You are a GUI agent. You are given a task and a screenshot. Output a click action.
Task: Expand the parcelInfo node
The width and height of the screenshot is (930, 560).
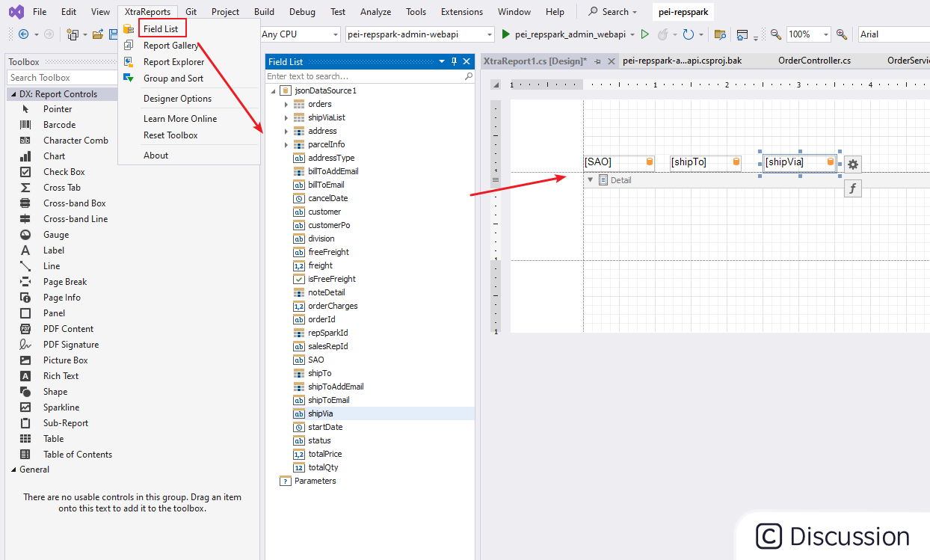[286, 144]
